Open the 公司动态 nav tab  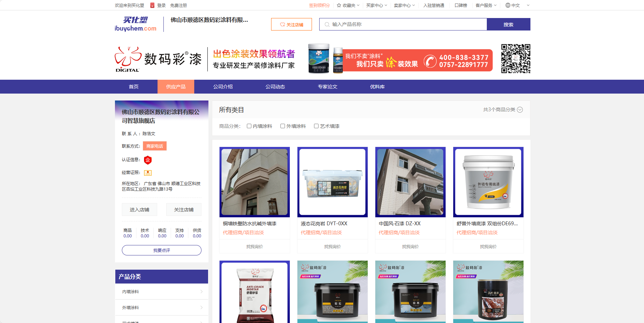(x=275, y=87)
